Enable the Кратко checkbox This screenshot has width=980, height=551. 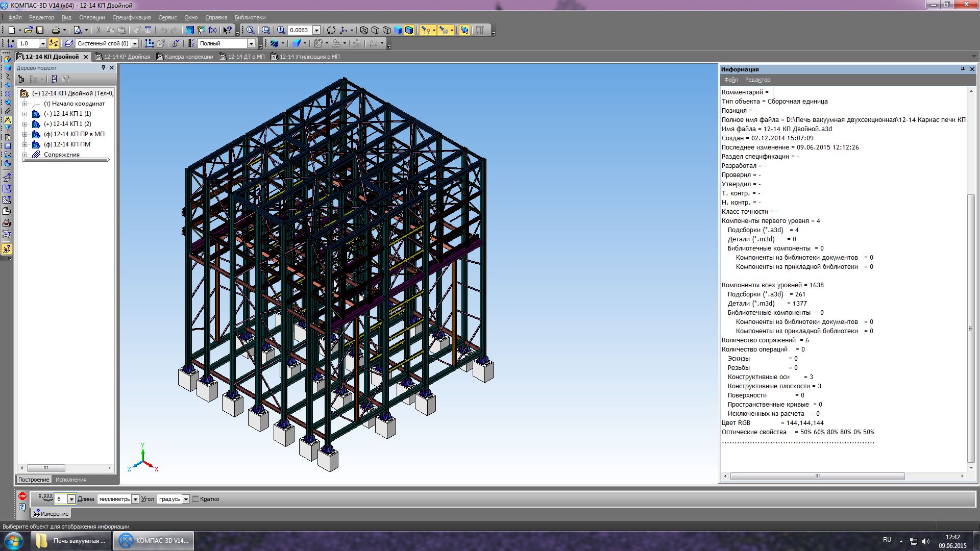pos(195,499)
